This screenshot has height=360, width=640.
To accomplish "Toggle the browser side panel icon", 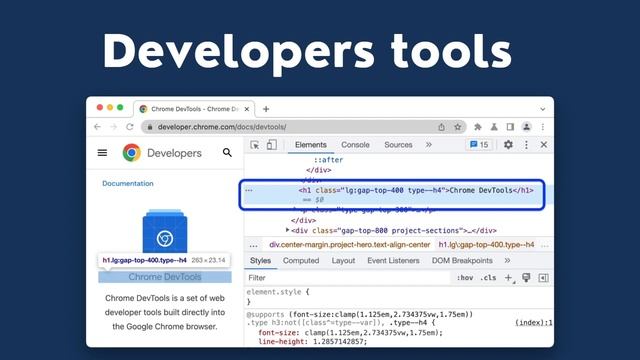I will (510, 127).
